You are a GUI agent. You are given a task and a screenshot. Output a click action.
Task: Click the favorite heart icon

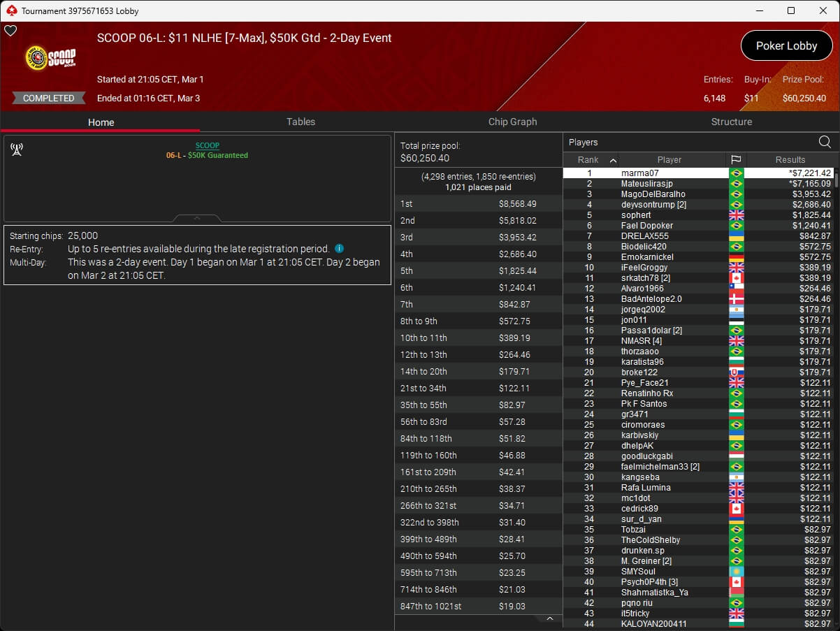coord(10,31)
